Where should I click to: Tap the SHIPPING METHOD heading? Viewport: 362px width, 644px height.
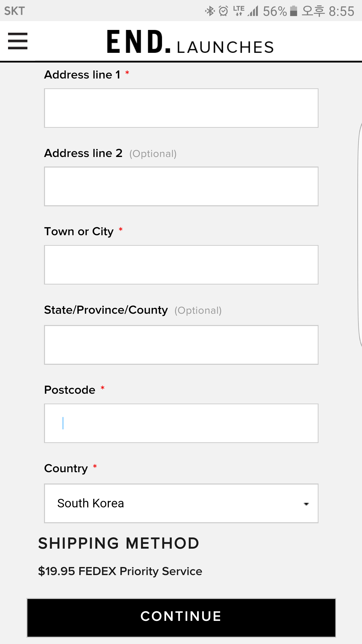(x=119, y=543)
